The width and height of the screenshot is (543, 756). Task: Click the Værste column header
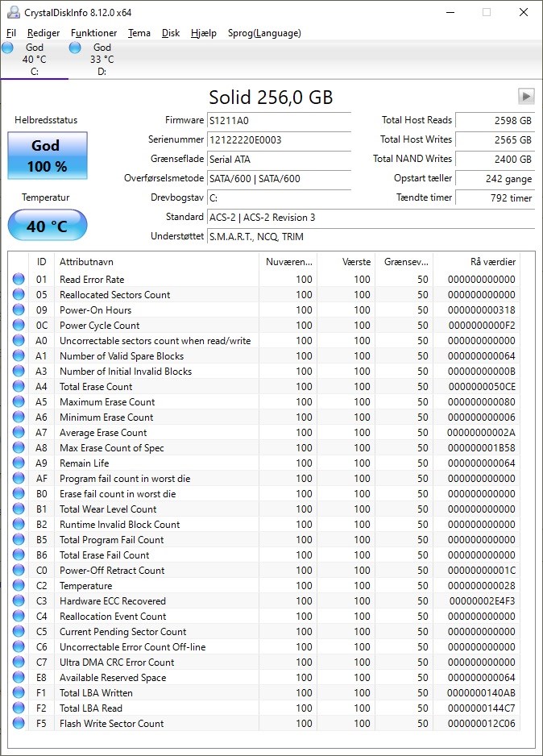click(x=346, y=262)
